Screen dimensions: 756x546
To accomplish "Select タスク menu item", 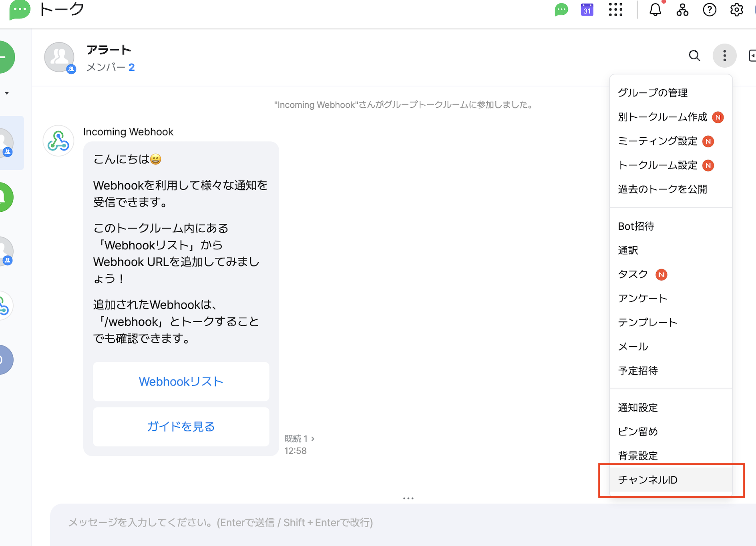I will [x=671, y=274].
